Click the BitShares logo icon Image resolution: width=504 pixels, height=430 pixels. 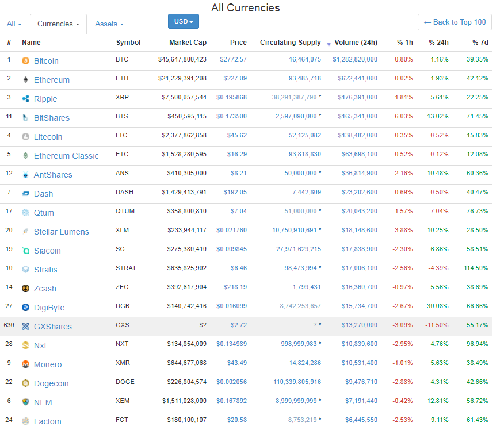click(26, 117)
